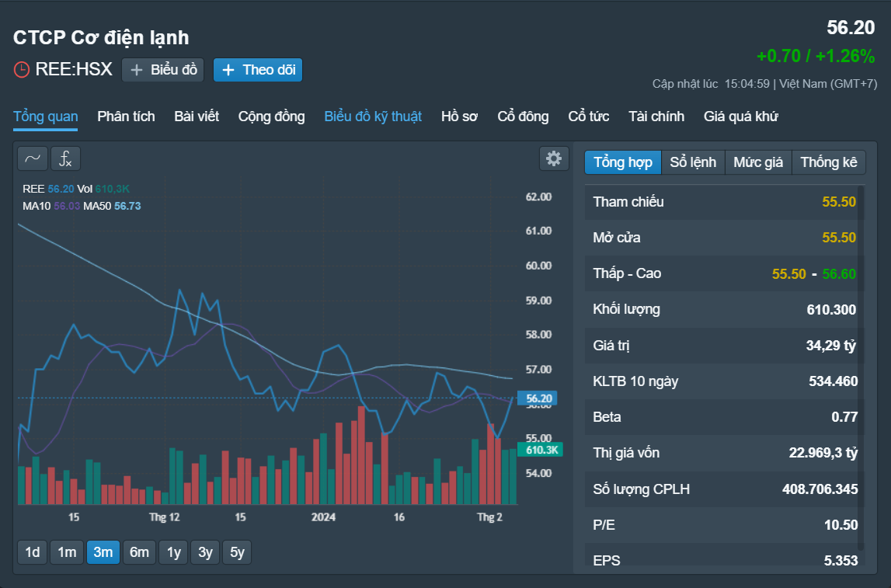891x588 pixels.
Task: Select the Mức giá panel tab
Action: point(758,162)
